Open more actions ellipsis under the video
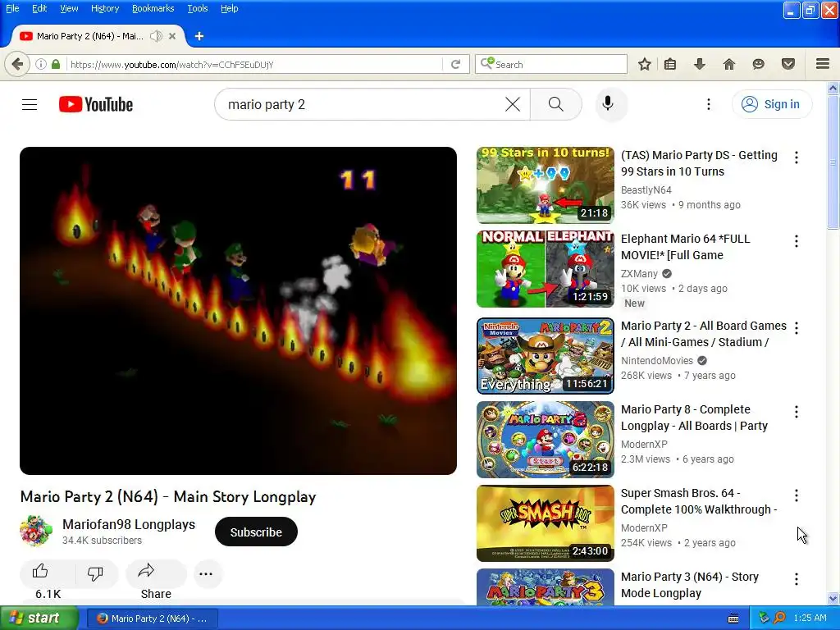Viewport: 840px width, 630px height. click(x=206, y=573)
